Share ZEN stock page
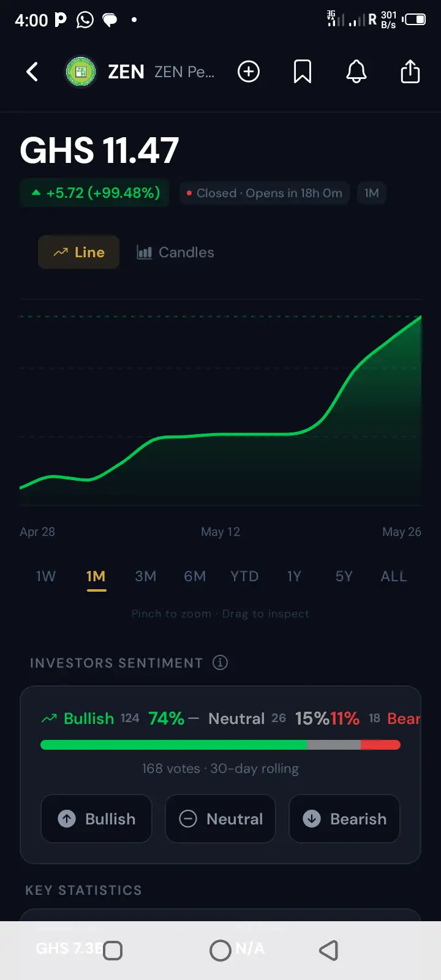The width and height of the screenshot is (441, 980). pyautogui.click(x=410, y=72)
